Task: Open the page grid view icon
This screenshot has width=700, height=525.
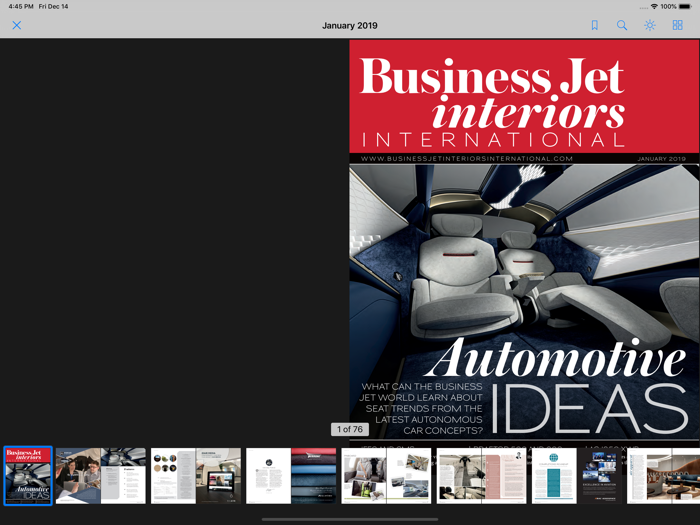Action: click(677, 25)
